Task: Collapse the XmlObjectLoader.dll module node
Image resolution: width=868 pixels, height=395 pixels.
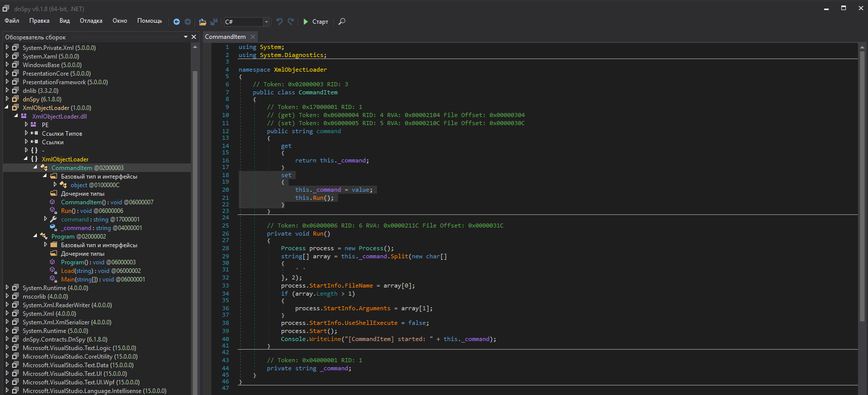Action: coord(16,116)
